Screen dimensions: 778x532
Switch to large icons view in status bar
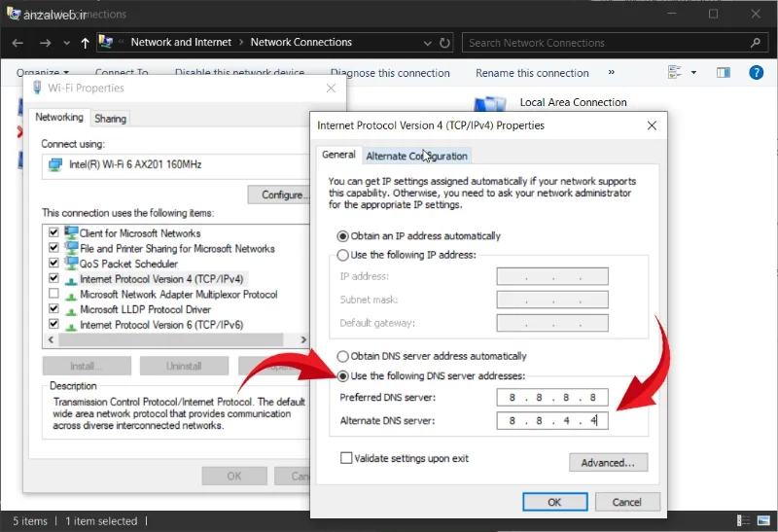pyautogui.click(x=763, y=520)
